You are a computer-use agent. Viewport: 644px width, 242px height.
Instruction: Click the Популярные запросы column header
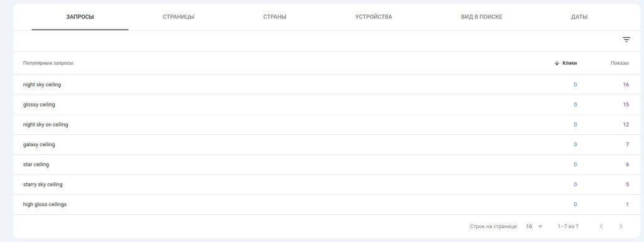tap(48, 64)
